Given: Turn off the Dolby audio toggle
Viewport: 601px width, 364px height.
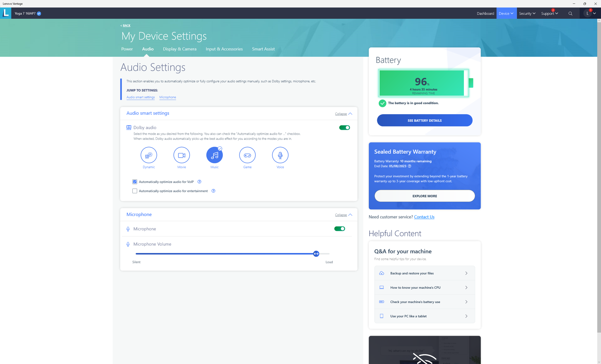Looking at the screenshot, I should pos(344,128).
